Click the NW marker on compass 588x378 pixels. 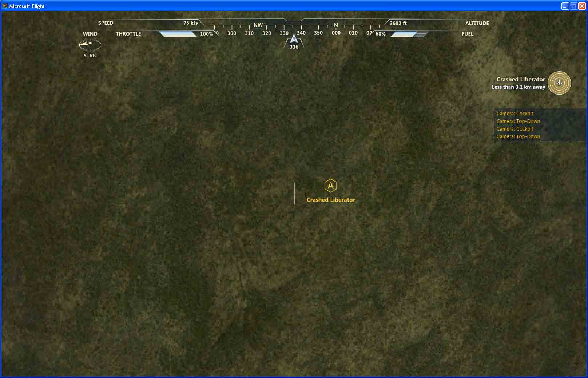258,25
